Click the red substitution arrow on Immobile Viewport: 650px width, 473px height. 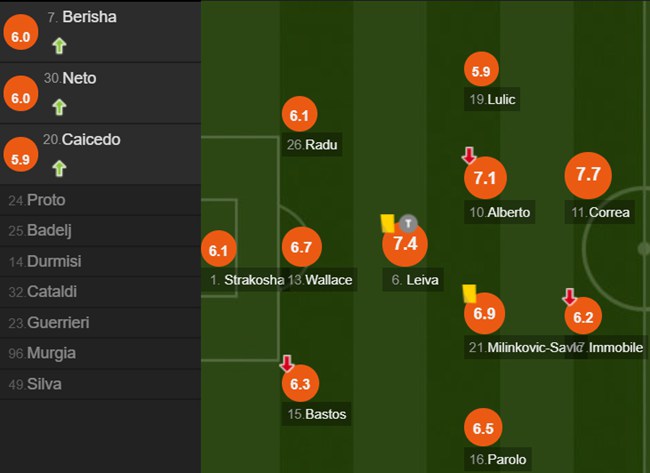[x=570, y=297]
